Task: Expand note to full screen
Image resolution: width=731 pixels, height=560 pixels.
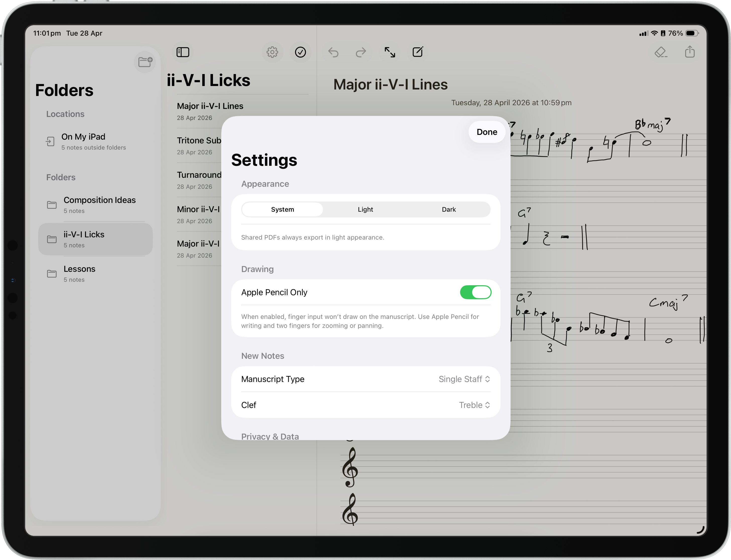Action: pos(390,52)
